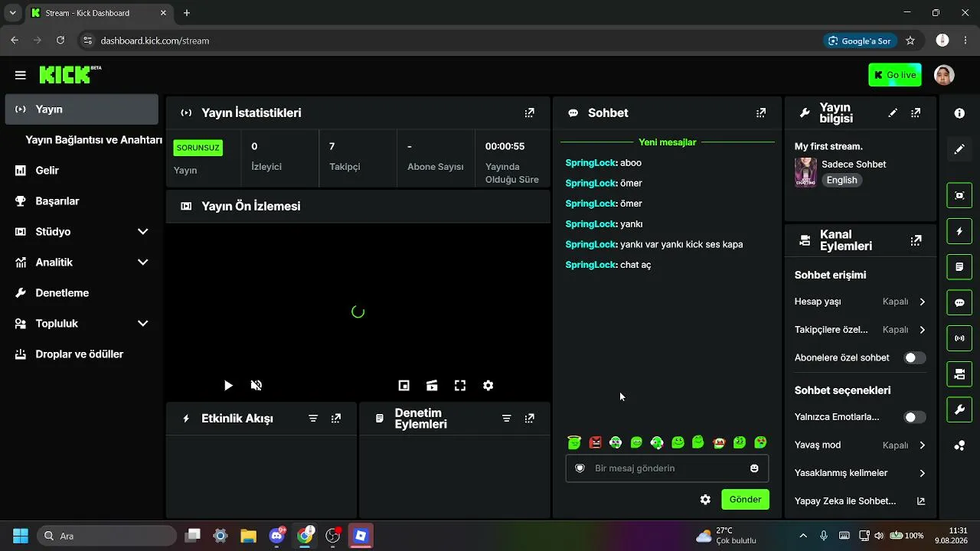This screenshot has width=980, height=551.
Task: Enable picture-in-picture on the preview
Action: tap(404, 386)
